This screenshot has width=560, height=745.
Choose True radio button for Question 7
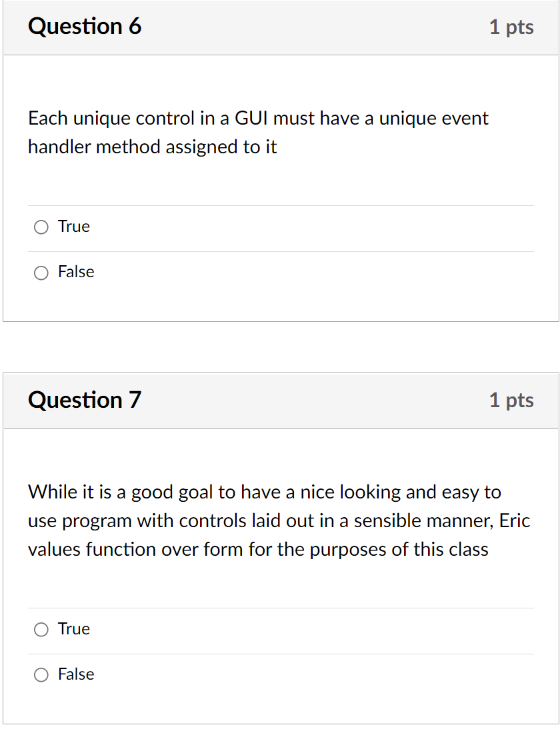pyautogui.click(x=41, y=630)
